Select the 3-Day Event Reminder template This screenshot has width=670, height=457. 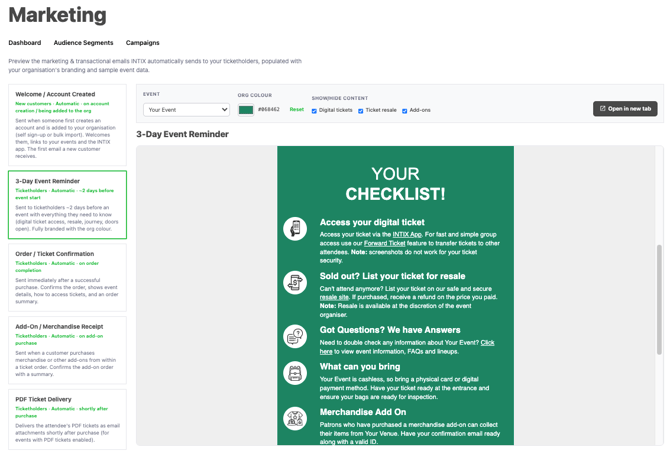[x=68, y=205]
